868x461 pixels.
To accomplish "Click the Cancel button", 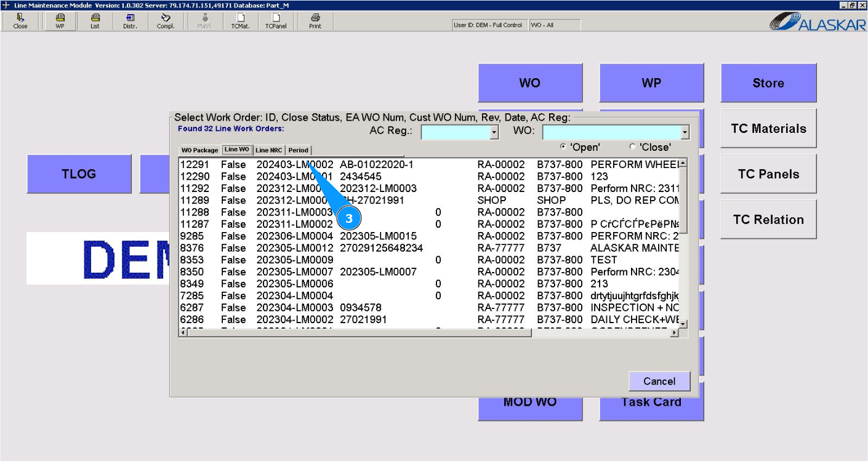I will (659, 381).
